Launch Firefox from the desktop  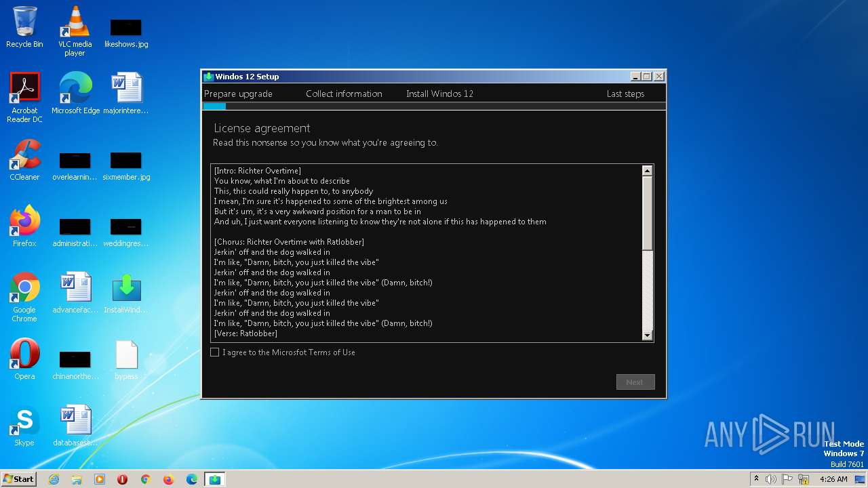point(24,226)
